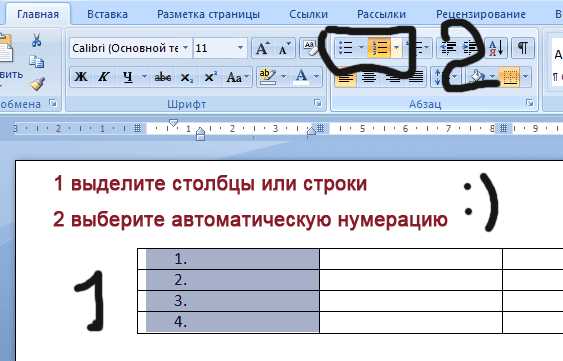Click the Shrink Font button
Image resolution: width=563 pixels, height=361 pixels.
pos(285,48)
